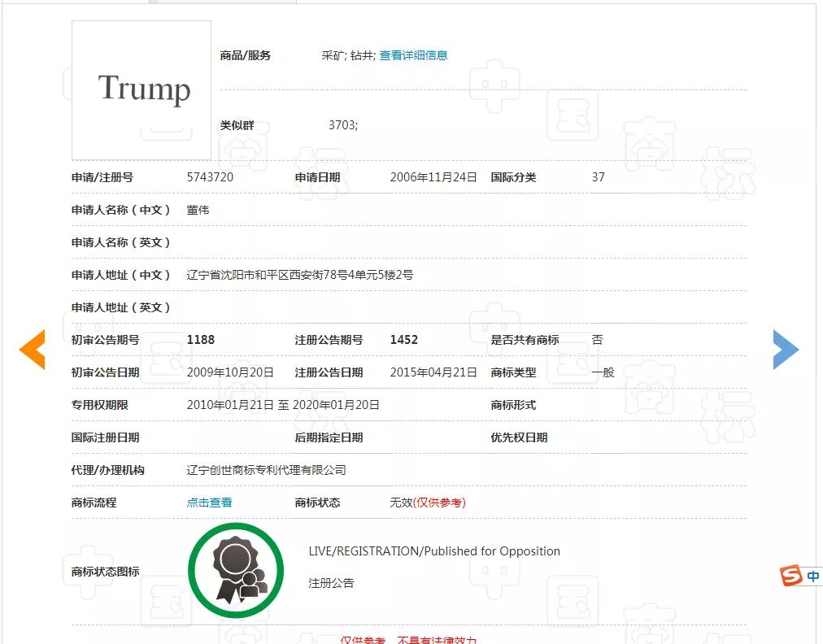Click the 商品/服务 field label
This screenshot has height=644, width=823.
click(x=245, y=55)
